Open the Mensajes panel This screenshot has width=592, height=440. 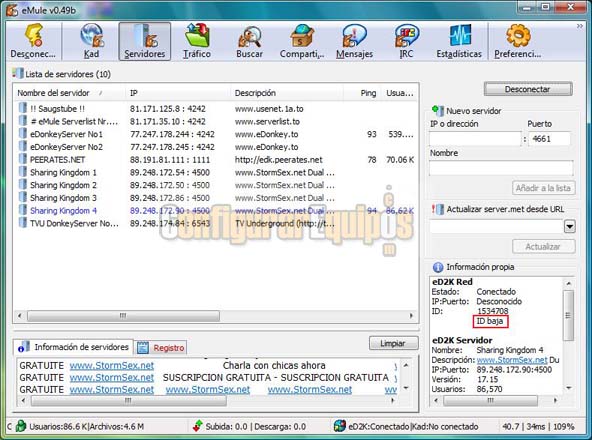(354, 41)
